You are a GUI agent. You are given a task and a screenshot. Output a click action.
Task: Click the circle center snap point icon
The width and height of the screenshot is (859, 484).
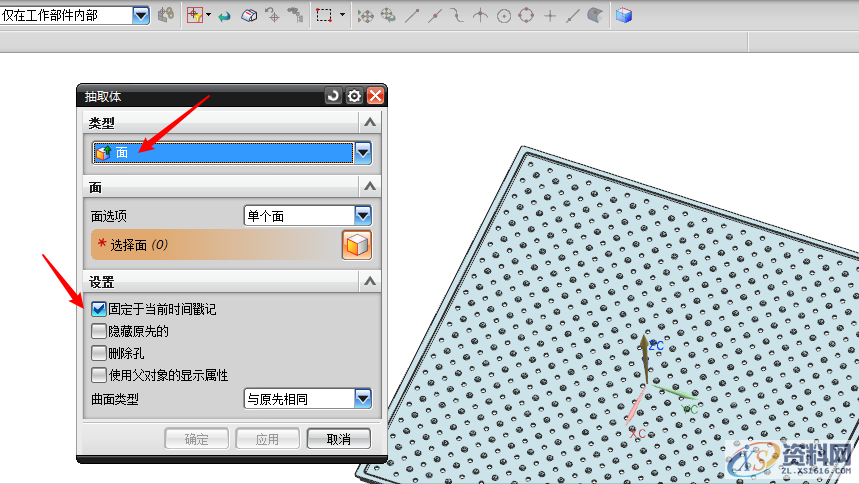point(504,15)
